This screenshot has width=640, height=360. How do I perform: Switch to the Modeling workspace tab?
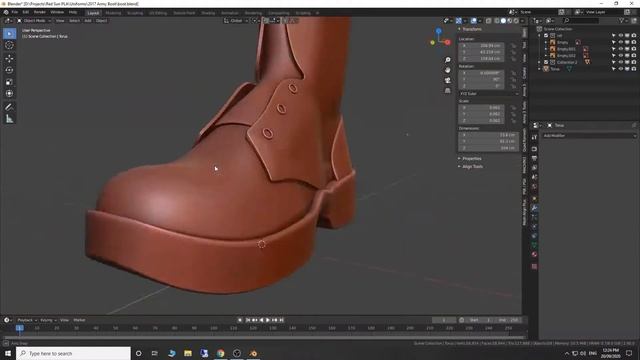(113, 13)
